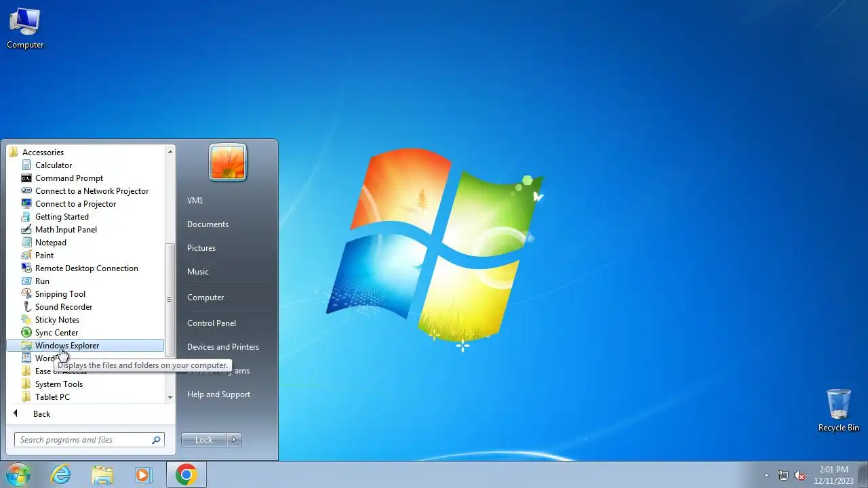Click Show desktop button at taskbar end
Viewport: 868px width, 488px height.
pyautogui.click(x=863, y=474)
